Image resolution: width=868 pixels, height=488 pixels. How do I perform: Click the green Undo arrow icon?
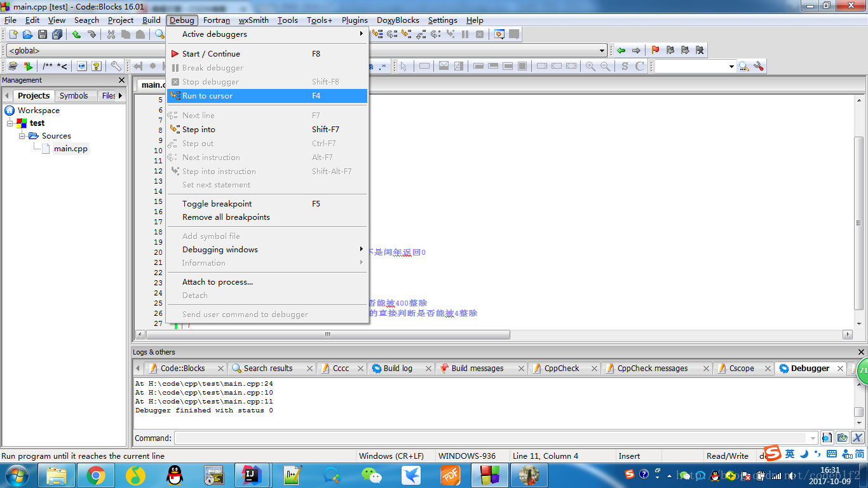tap(76, 34)
